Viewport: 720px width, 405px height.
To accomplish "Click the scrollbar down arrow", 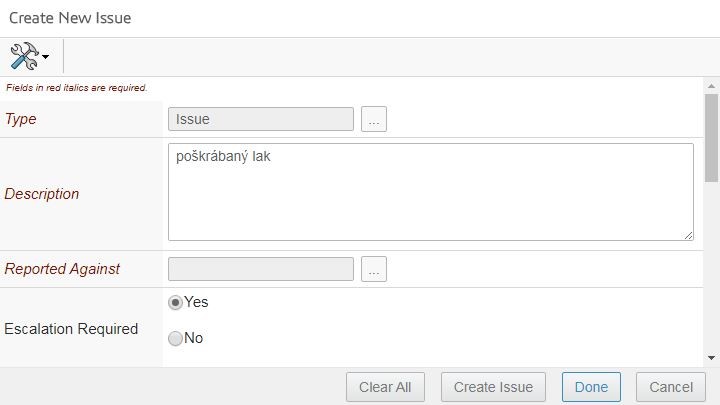I will click(711, 358).
